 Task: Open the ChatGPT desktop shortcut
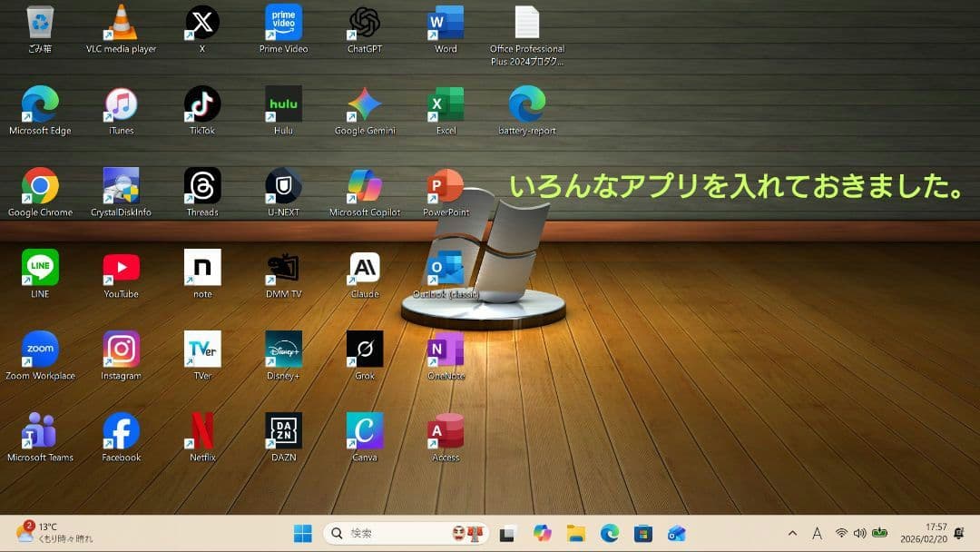click(x=365, y=23)
